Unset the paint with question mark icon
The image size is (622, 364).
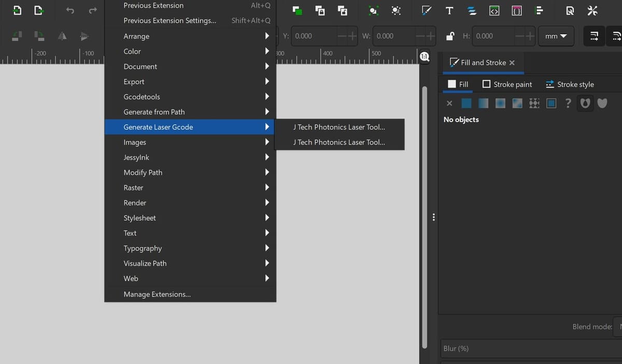[x=569, y=103]
